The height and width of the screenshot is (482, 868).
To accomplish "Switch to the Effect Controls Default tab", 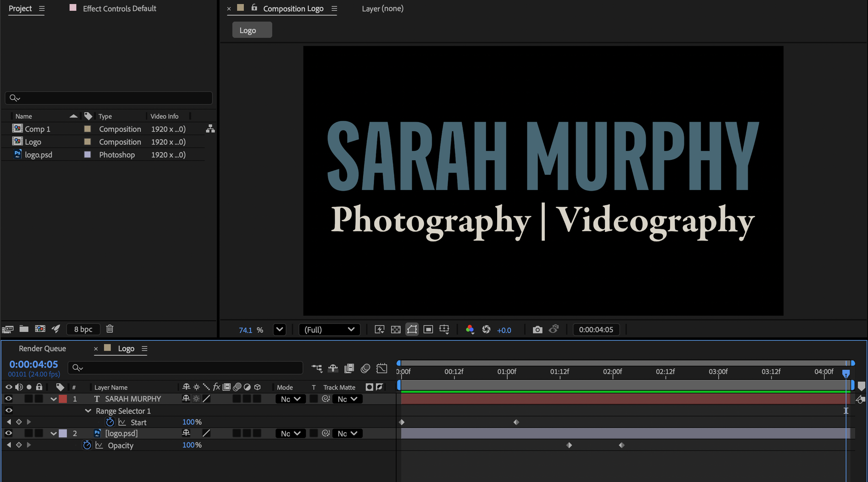I will (x=119, y=8).
